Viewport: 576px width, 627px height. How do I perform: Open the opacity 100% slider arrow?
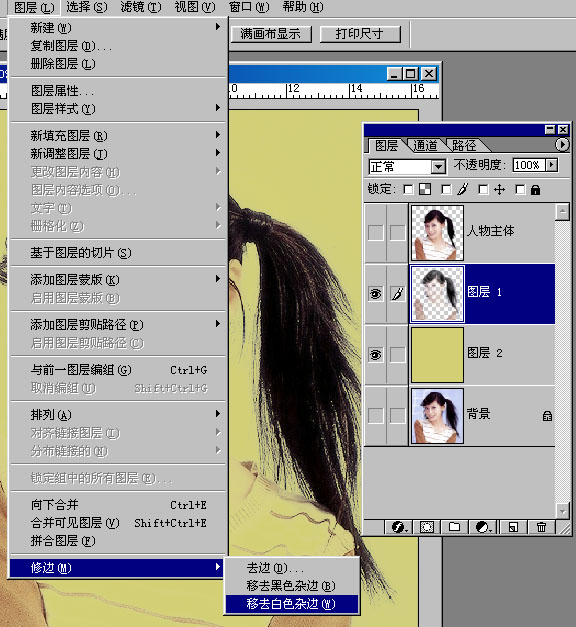(x=551, y=165)
